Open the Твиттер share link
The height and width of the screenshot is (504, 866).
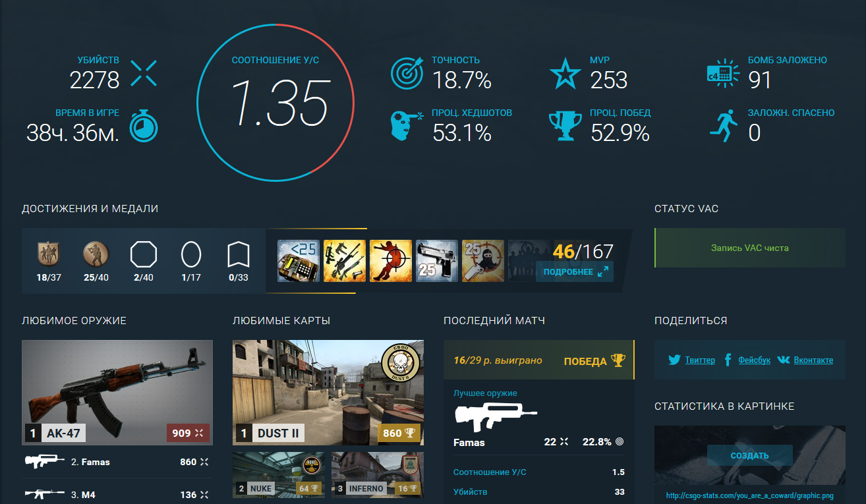click(x=700, y=360)
